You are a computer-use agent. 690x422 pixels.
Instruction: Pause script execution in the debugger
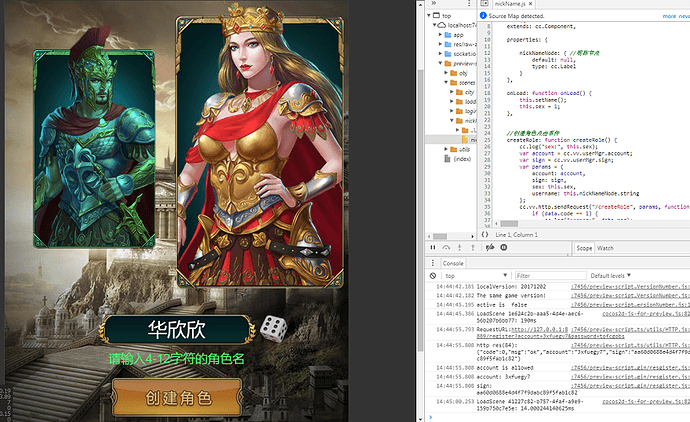pos(433,248)
